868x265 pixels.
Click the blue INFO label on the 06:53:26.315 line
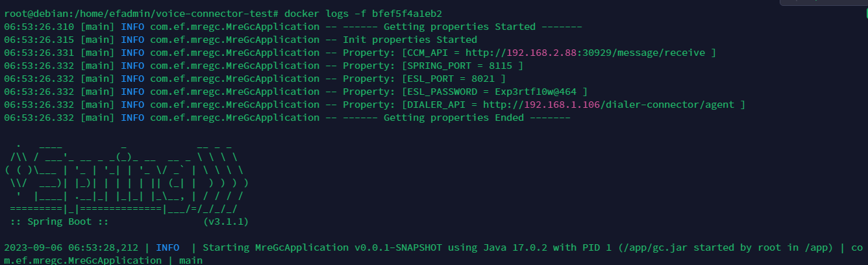(x=132, y=40)
